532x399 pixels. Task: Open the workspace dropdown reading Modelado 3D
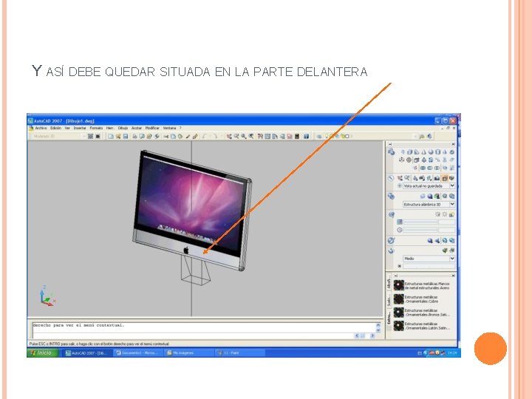pos(58,137)
